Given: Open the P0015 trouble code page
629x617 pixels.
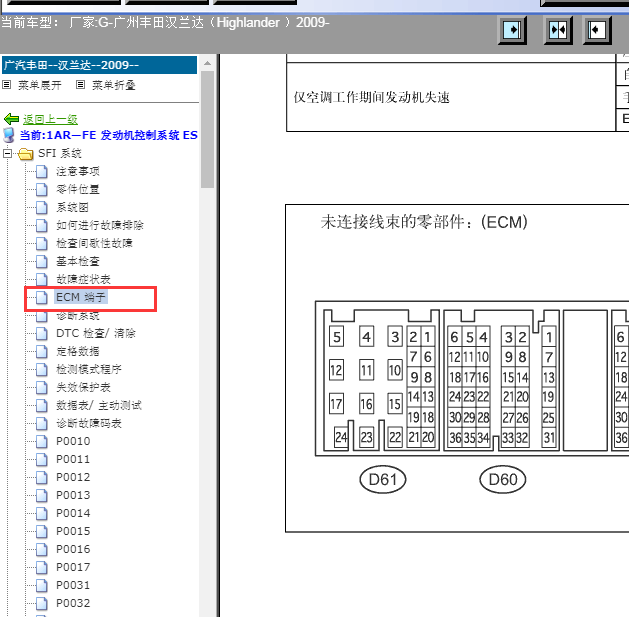Looking at the screenshot, I should point(73,531).
